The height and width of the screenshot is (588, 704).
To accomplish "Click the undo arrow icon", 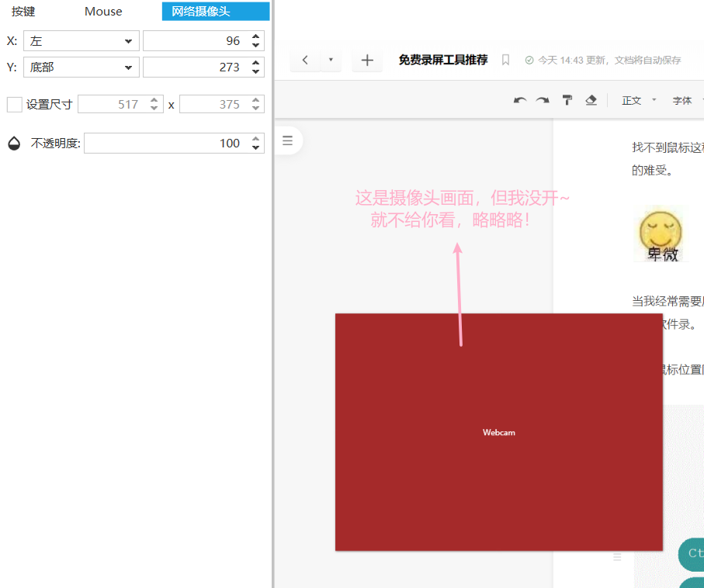I will (x=520, y=100).
